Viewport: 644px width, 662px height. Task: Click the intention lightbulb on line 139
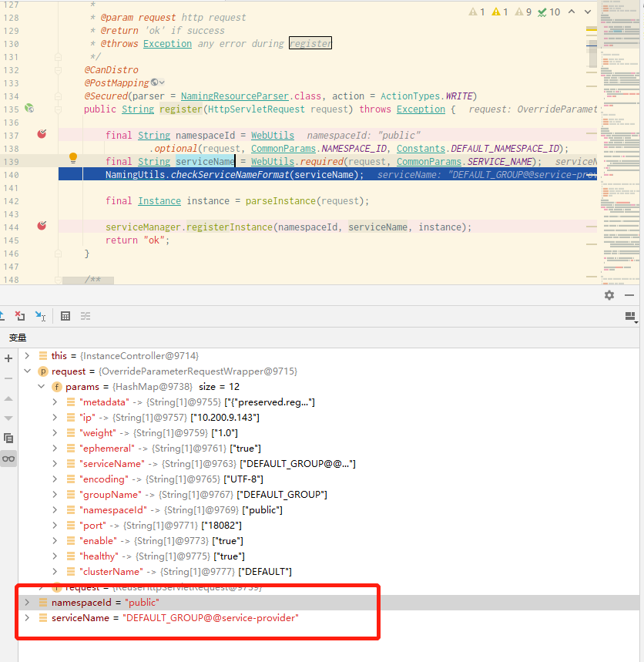73,158
